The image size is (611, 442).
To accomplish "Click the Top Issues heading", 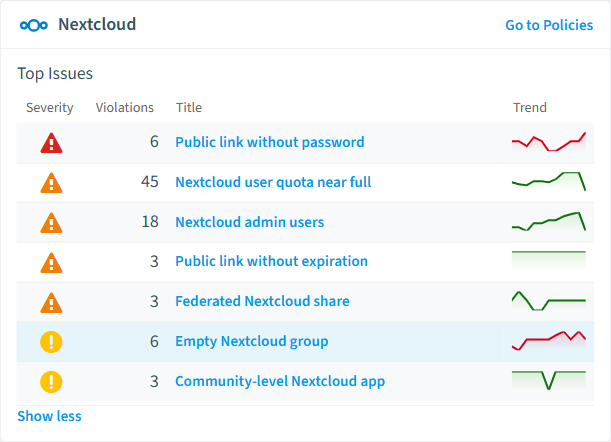I will (x=55, y=74).
